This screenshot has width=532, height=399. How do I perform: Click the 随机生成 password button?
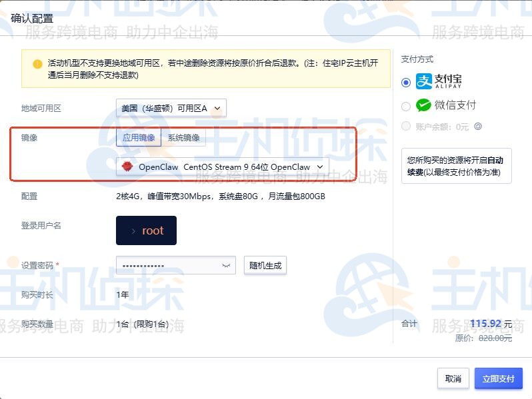click(x=265, y=265)
